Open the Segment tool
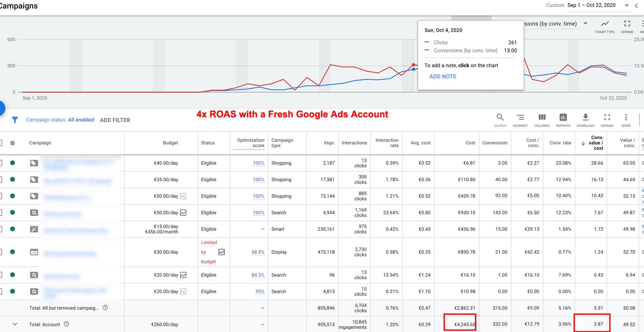The width and height of the screenshot is (644, 332). 520,120
